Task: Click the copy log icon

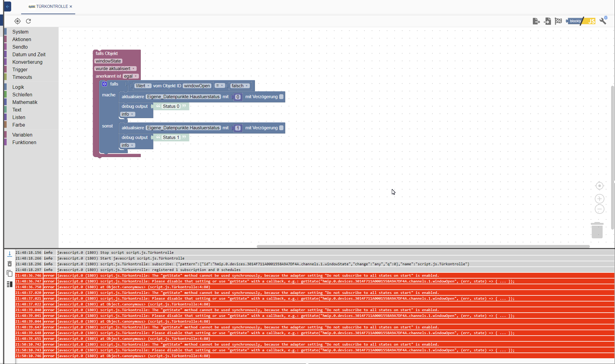Action: 10,274
